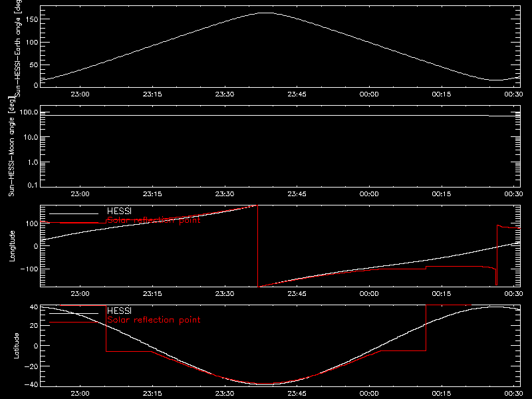
Task: Click 23:00 label below the Moon angle plot
Action: point(80,194)
